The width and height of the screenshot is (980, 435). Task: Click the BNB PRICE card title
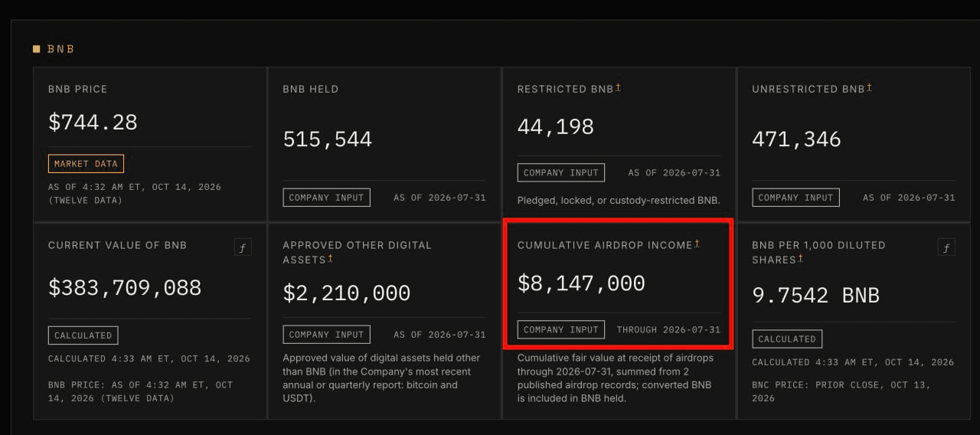77,89
